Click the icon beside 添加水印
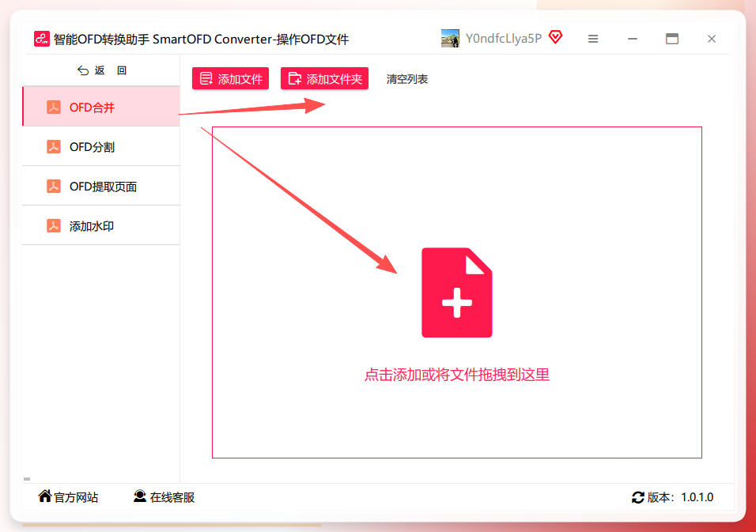 [x=54, y=225]
